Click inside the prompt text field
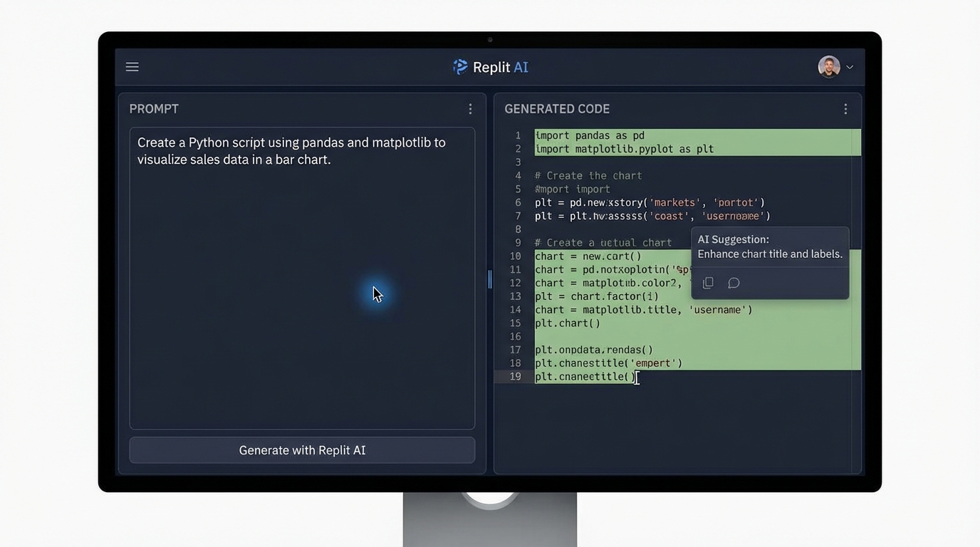 point(302,278)
